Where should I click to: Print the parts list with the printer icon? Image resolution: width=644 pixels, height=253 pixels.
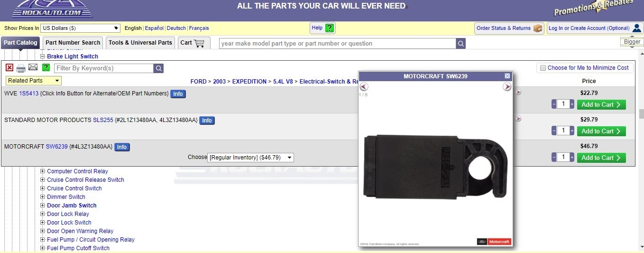21,68
